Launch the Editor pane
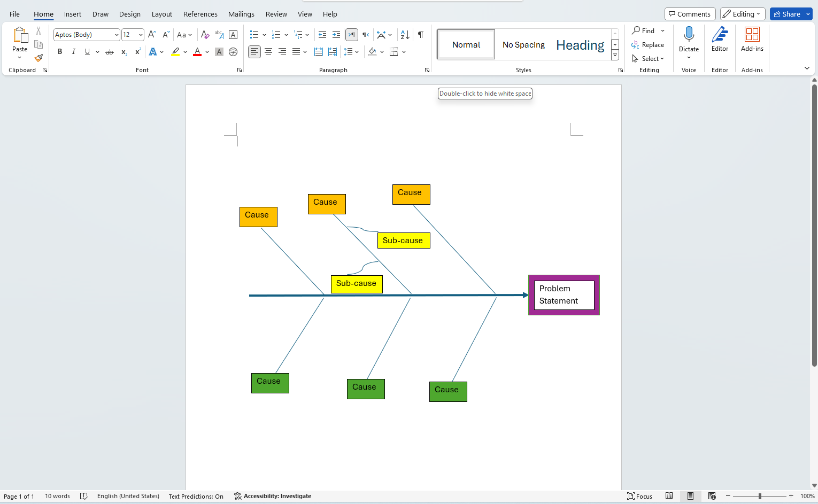Screen dimensions: 818x504 point(720,40)
